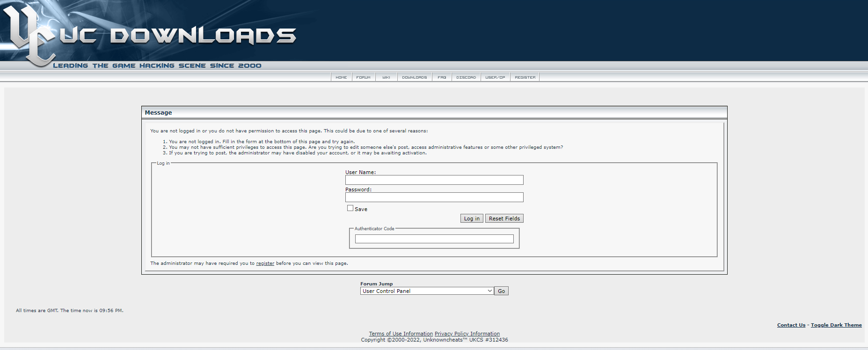
Task: Click the 'All times are GMT' text
Action: pos(70,311)
